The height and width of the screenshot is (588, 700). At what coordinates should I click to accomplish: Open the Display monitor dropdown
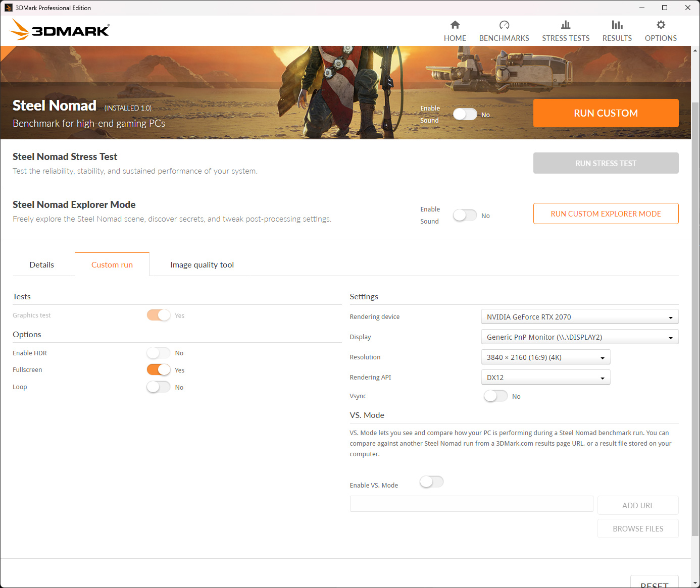[x=580, y=337]
